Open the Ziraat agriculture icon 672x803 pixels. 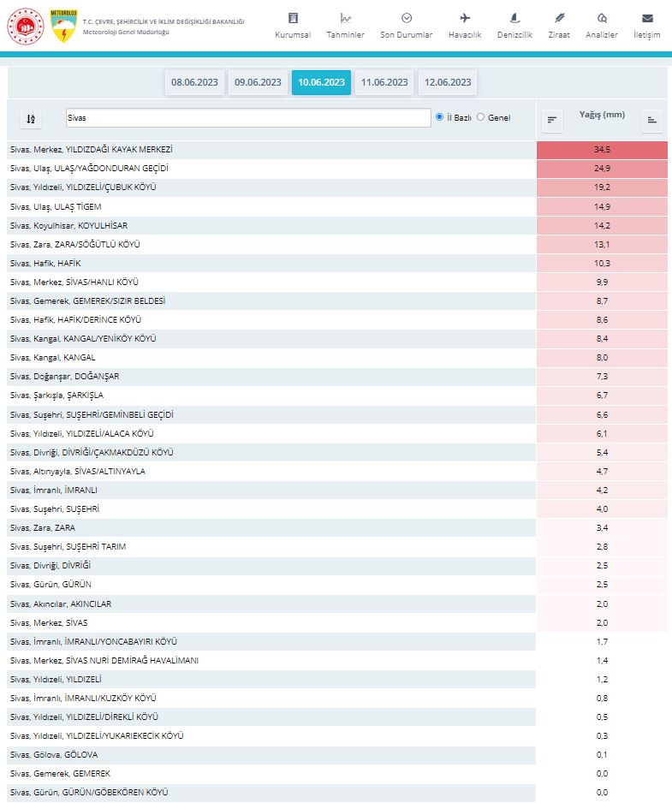click(559, 18)
